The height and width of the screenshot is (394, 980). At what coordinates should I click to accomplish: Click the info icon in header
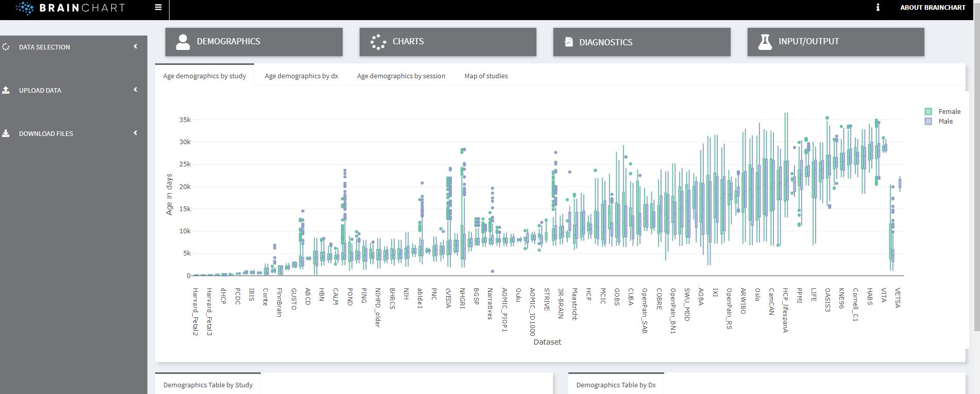click(x=877, y=8)
